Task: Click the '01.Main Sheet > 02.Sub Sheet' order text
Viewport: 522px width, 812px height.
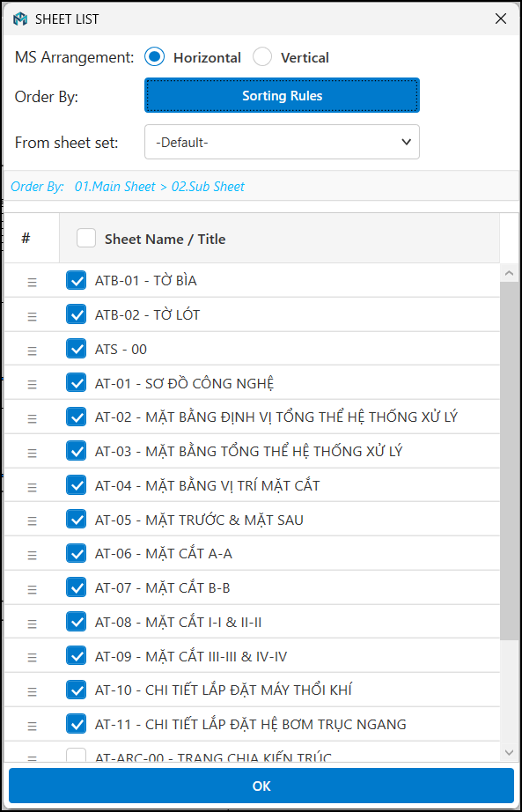Action: (x=159, y=187)
